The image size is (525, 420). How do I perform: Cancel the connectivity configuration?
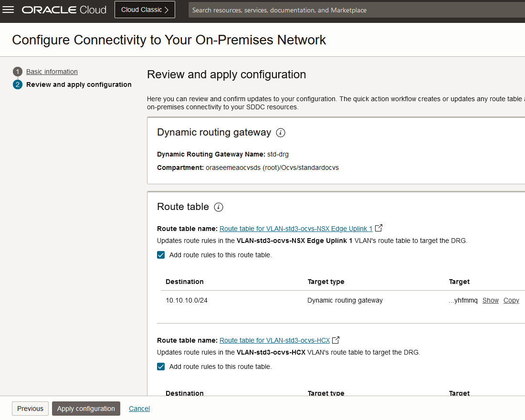[139, 409]
